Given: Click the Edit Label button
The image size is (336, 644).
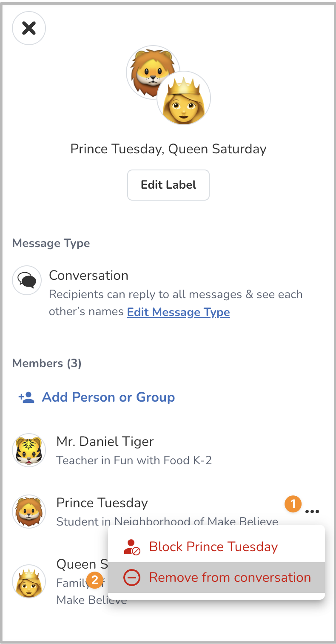Looking at the screenshot, I should pos(168,185).
